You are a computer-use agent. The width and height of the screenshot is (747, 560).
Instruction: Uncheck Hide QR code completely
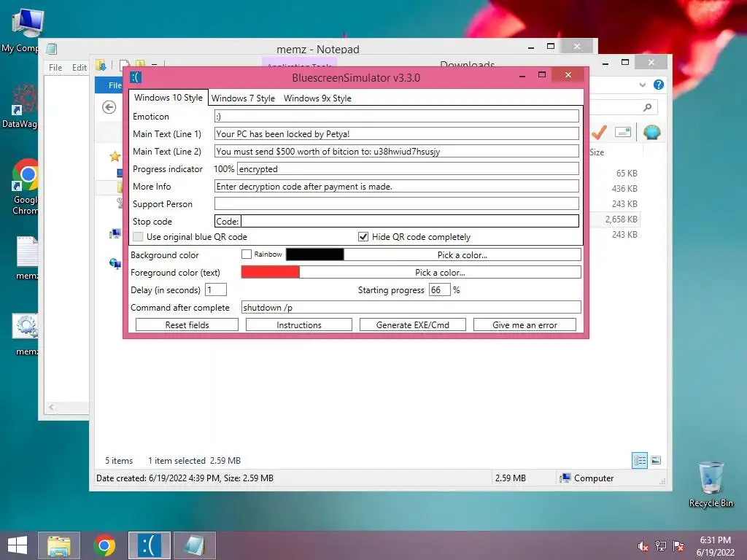[363, 237]
